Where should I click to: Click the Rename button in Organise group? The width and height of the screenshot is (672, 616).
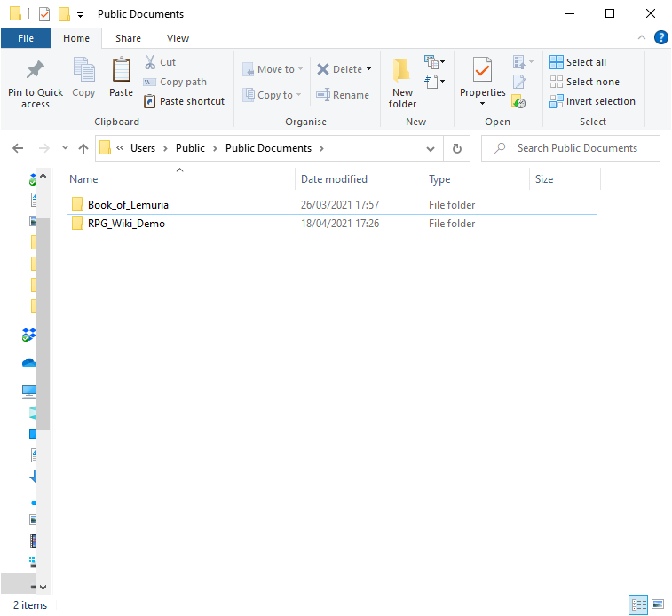(343, 95)
